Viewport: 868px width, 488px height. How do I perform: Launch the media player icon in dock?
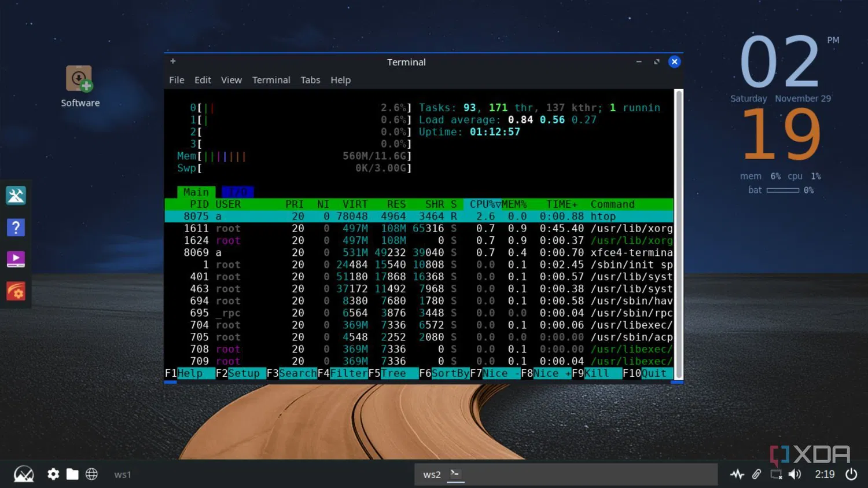point(16,259)
